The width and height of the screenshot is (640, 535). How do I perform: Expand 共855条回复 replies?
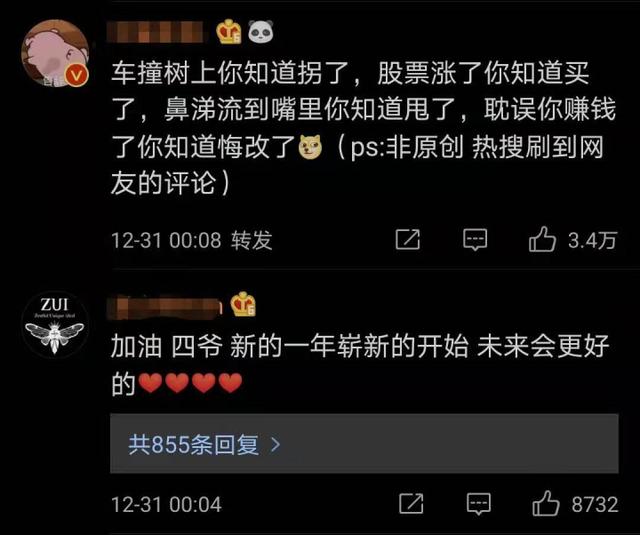coord(364,444)
